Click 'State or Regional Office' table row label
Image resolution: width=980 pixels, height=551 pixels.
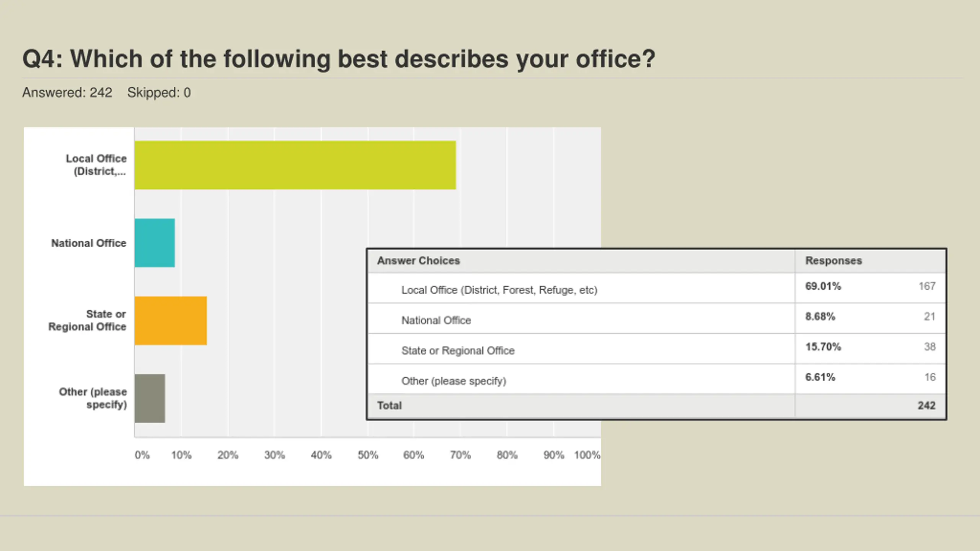458,350
